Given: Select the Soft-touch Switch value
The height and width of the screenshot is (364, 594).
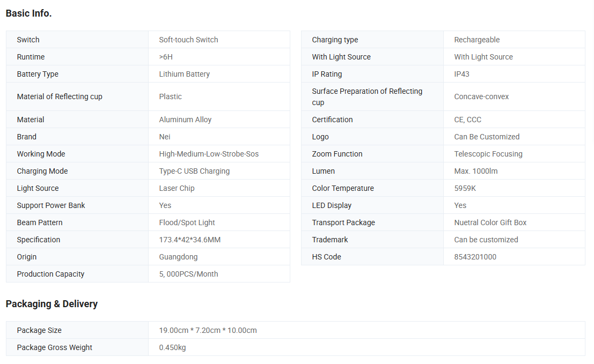Looking at the screenshot, I should (x=188, y=40).
